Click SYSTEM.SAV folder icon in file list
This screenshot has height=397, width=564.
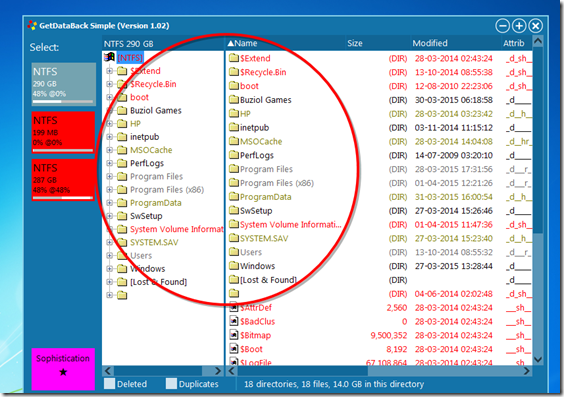(234, 238)
